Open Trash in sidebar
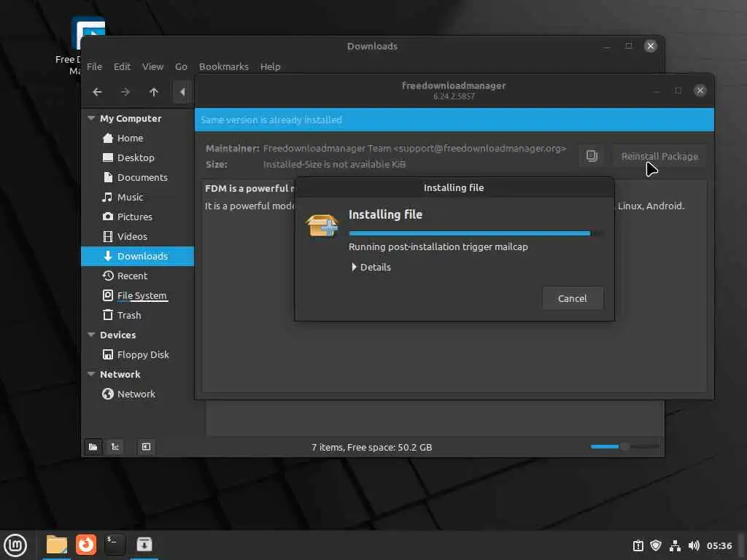This screenshot has width=747, height=560. [128, 315]
